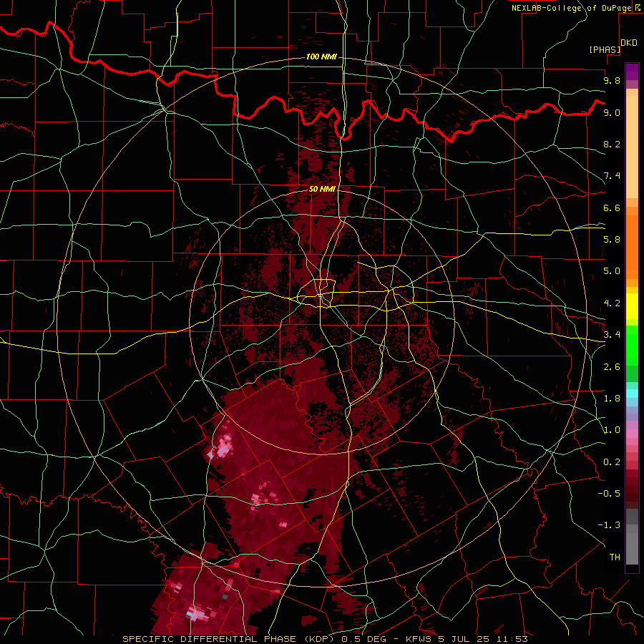
Task: Select the pale peach color bar segment
Action: click(x=632, y=147)
